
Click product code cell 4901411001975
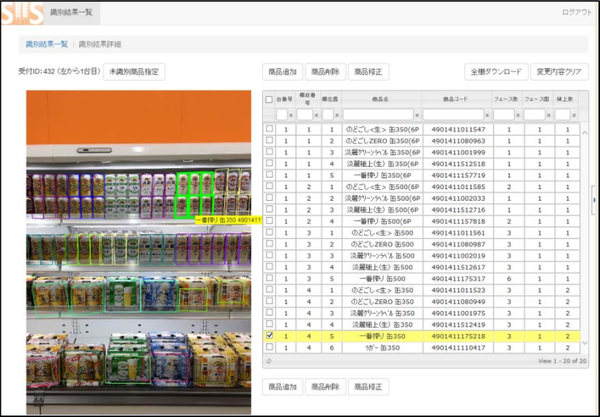458,313
